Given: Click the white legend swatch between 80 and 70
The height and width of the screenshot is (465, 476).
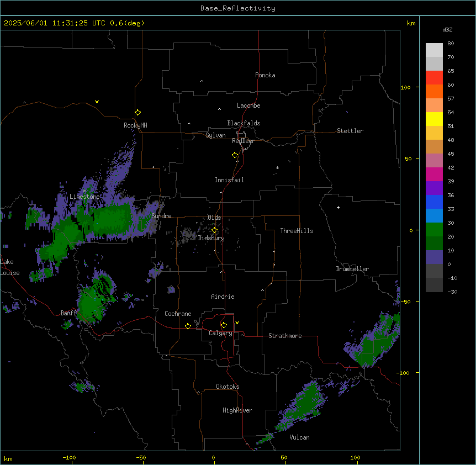Looking at the screenshot, I should [x=434, y=50].
